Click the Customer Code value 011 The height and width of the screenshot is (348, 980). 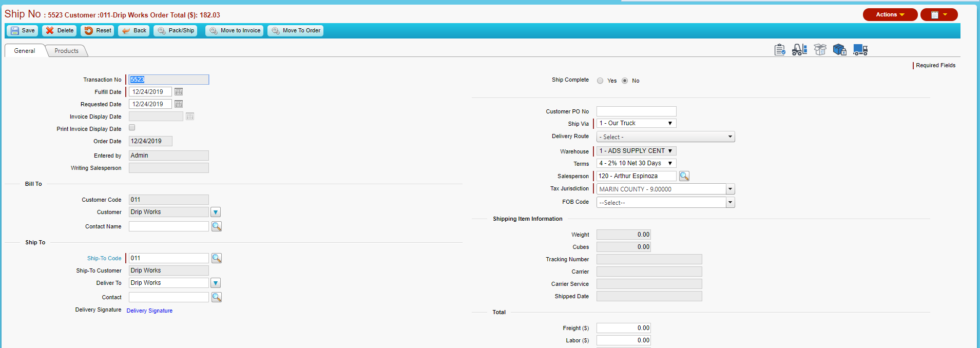[x=169, y=200]
